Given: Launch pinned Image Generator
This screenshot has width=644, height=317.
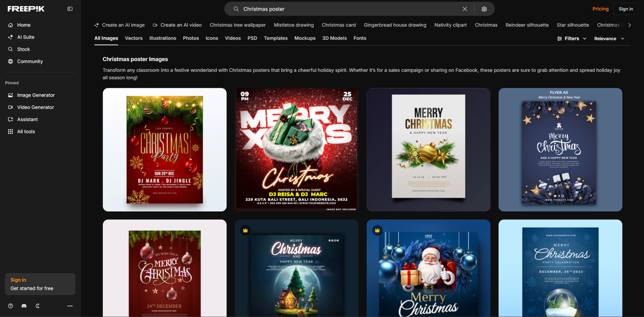Looking at the screenshot, I should [x=36, y=95].
